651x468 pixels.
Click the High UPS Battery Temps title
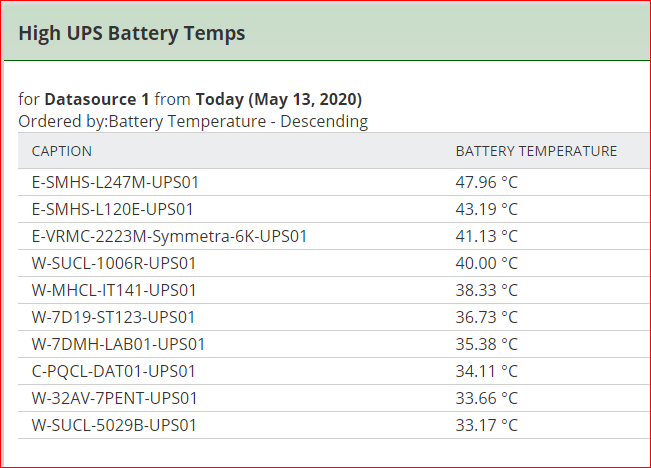131,33
